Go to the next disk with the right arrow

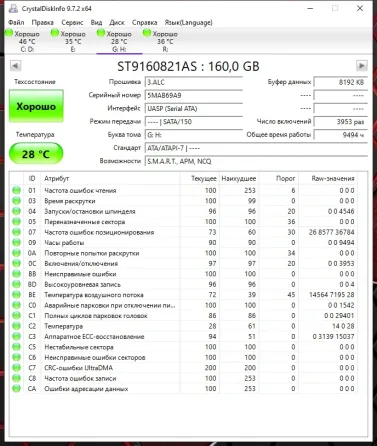(362, 66)
